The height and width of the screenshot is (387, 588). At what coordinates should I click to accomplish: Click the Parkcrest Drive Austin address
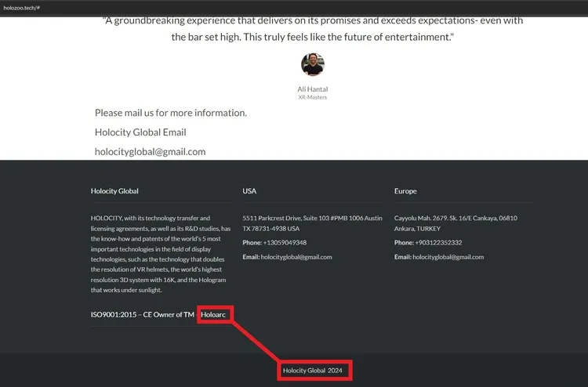tap(312, 223)
